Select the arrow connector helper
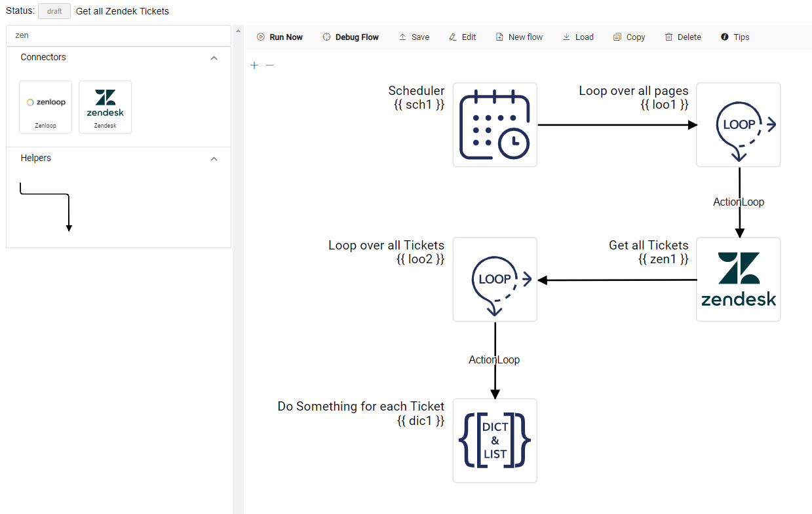The image size is (812, 514). click(46, 207)
